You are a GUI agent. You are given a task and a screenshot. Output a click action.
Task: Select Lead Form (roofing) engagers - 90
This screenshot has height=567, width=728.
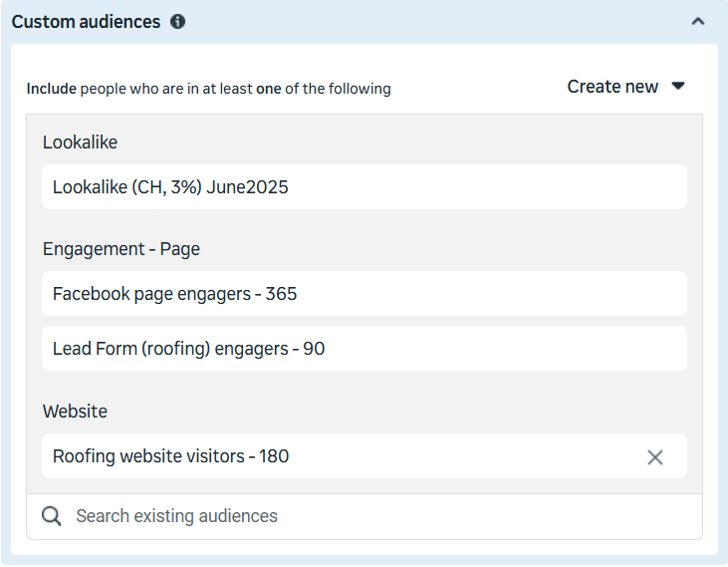188,349
